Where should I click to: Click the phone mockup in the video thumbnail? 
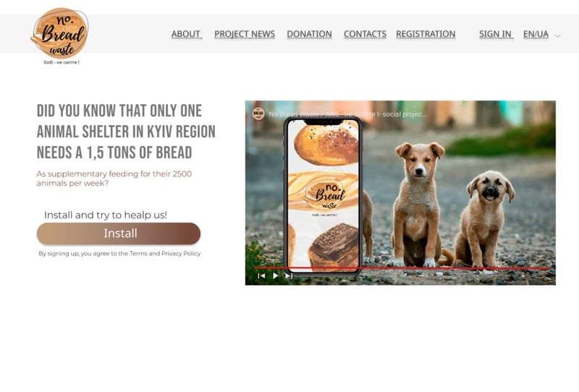(323, 195)
